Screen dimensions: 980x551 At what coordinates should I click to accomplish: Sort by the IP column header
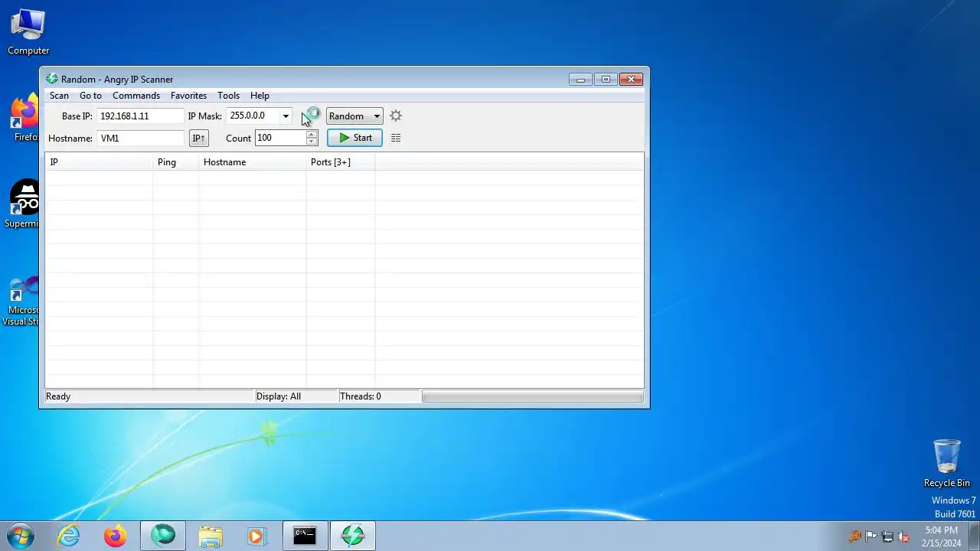pyautogui.click(x=99, y=162)
